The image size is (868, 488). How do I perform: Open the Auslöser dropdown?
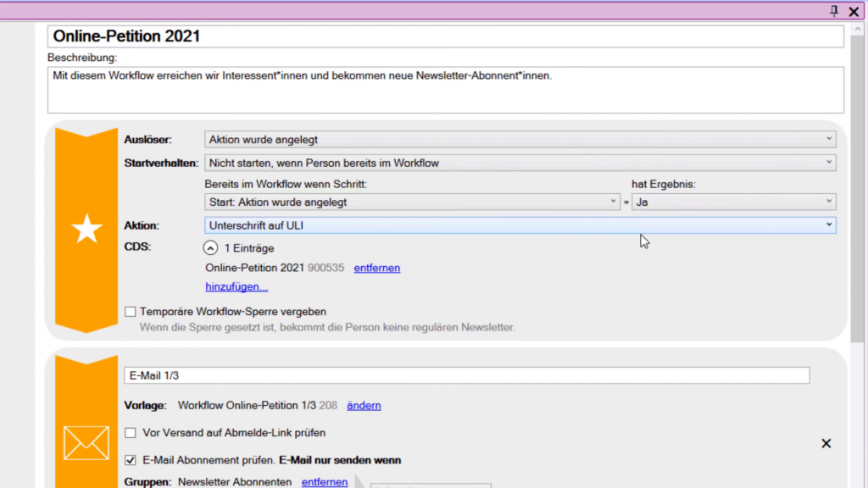[520, 140]
